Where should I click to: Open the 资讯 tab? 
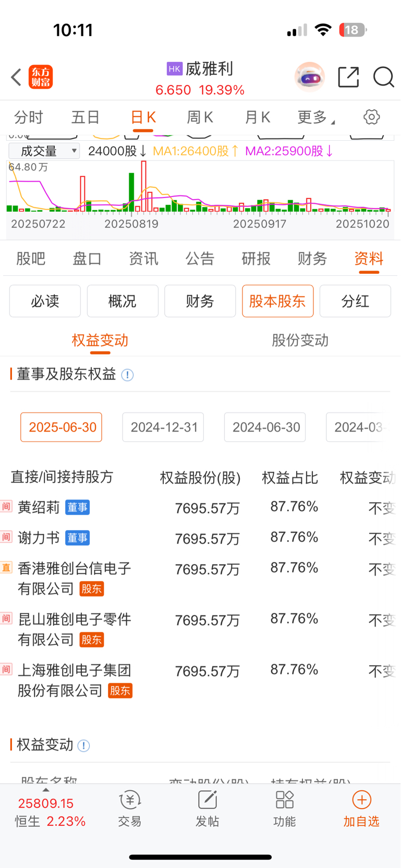[x=143, y=259]
